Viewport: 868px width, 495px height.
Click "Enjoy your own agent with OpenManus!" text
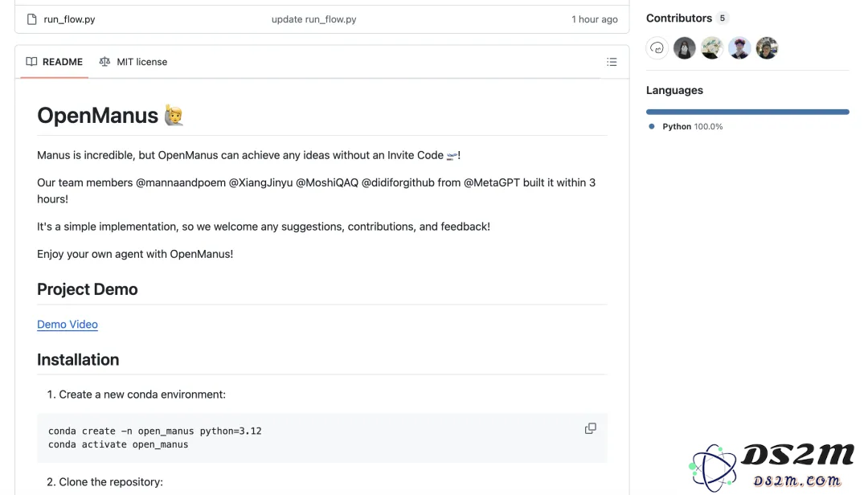(135, 254)
